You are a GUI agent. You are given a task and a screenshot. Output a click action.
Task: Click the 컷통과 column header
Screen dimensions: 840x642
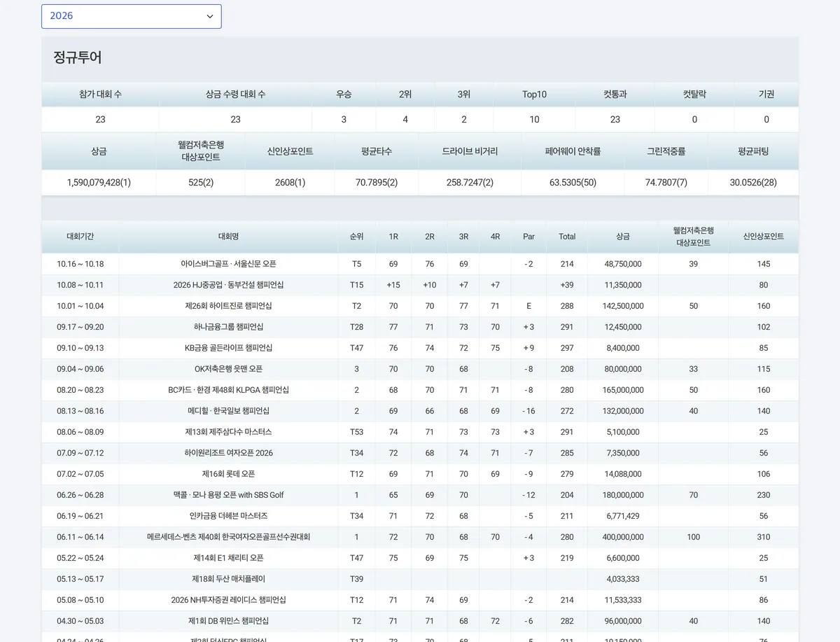click(615, 95)
